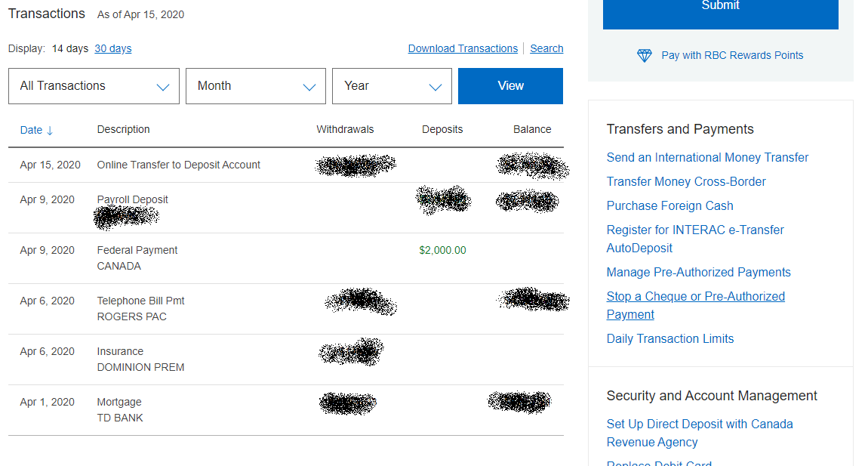
Task: Click the Description column header
Action: (124, 129)
